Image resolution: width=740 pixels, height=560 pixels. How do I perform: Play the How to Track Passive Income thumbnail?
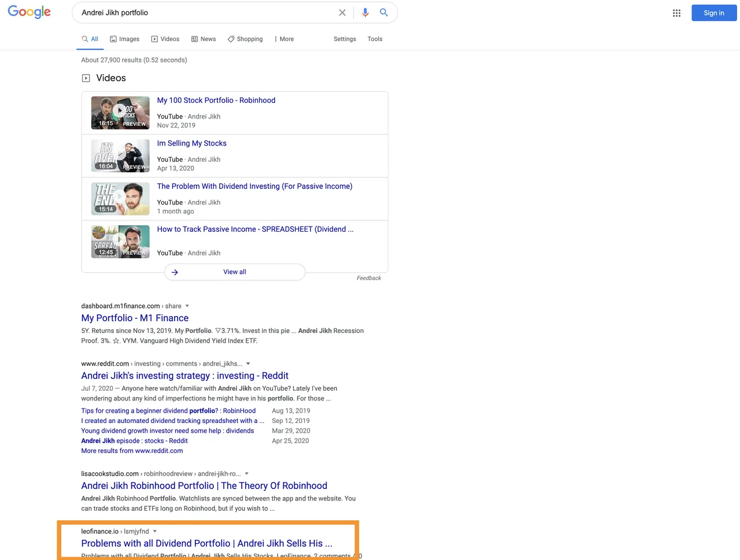point(120,242)
